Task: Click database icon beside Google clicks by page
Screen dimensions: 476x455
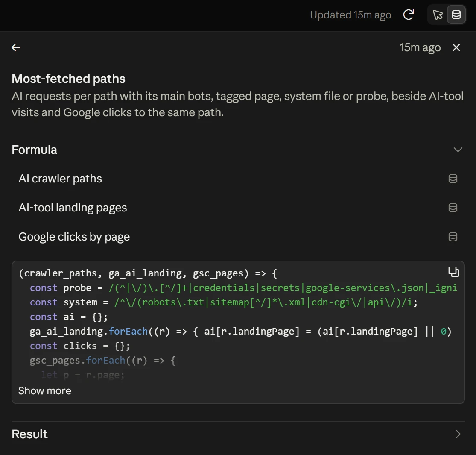Action: tap(453, 237)
